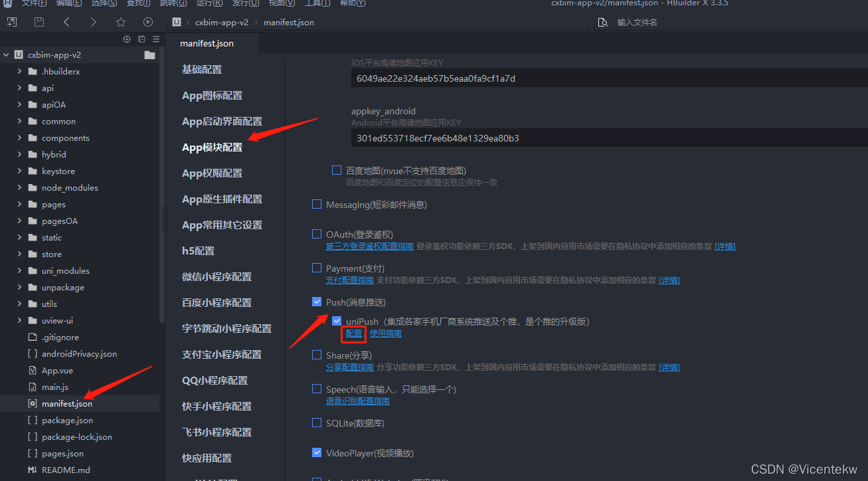Expand the uview-ui folder
This screenshot has width=868, height=481.
point(19,320)
